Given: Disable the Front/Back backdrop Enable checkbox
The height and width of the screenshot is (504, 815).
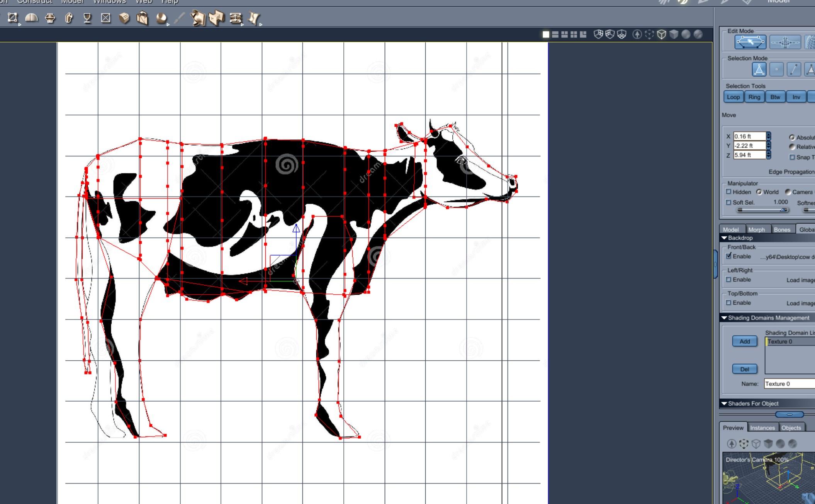Looking at the screenshot, I should point(729,256).
